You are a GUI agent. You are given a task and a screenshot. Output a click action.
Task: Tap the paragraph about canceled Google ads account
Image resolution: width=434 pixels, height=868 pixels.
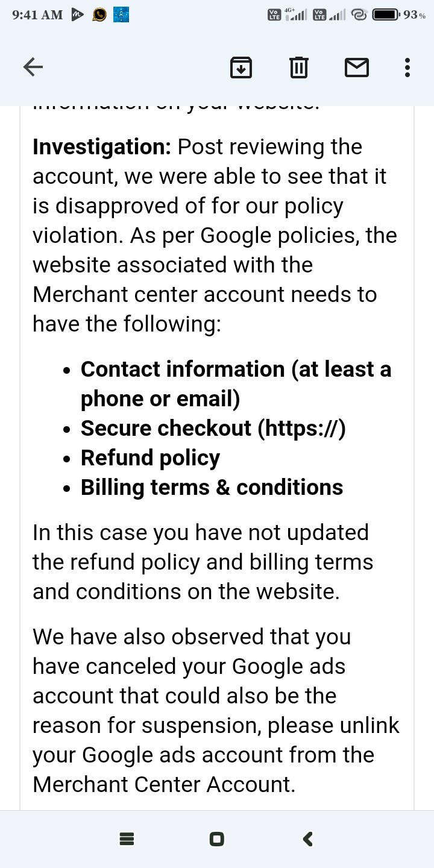tap(215, 710)
